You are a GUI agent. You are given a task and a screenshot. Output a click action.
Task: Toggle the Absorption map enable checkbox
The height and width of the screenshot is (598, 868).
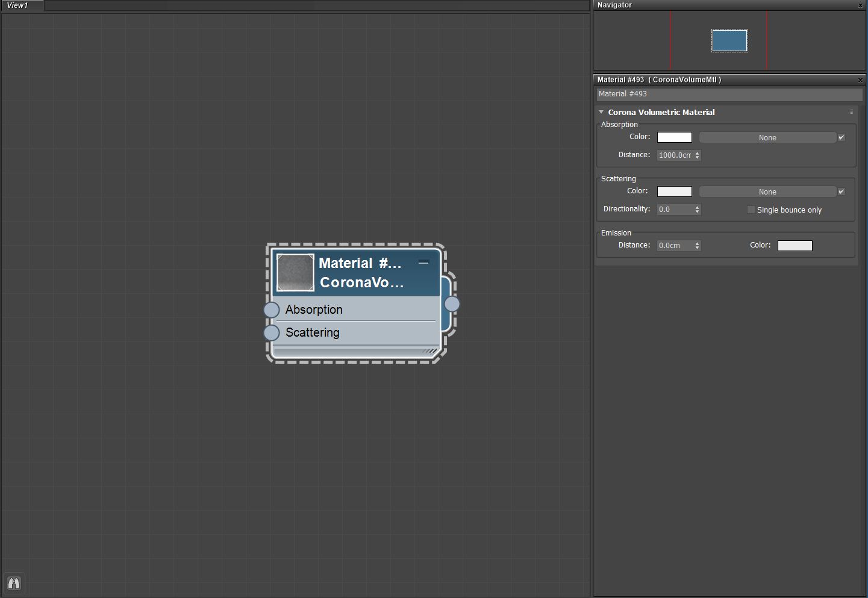click(841, 137)
